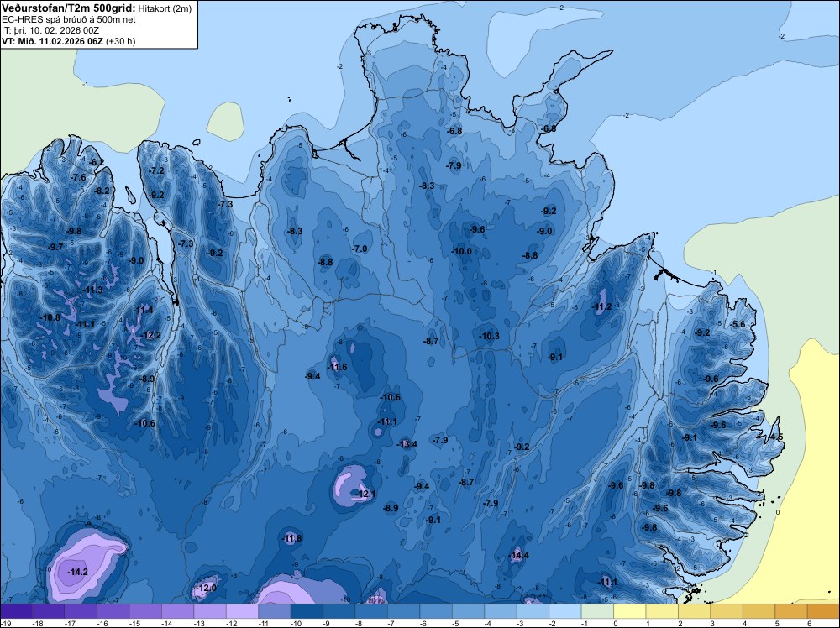
Task: Click the color bar label '6'
Action: (809, 623)
